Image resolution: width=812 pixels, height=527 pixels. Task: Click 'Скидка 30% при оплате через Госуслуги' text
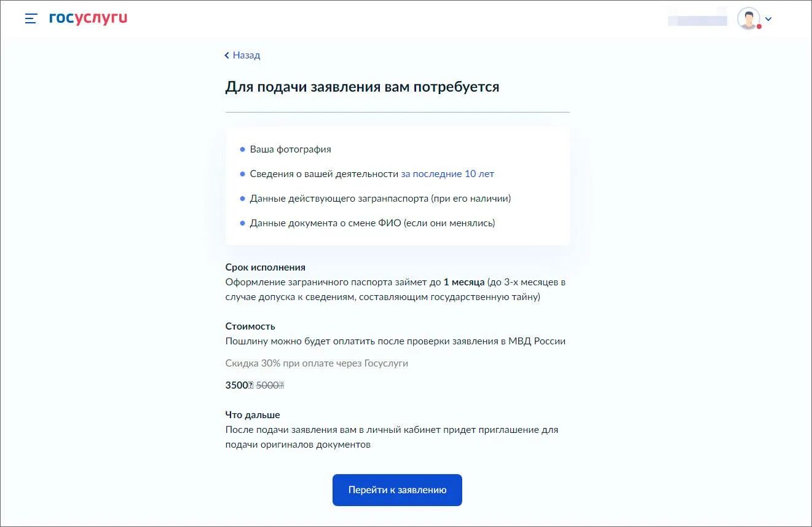pyautogui.click(x=317, y=363)
